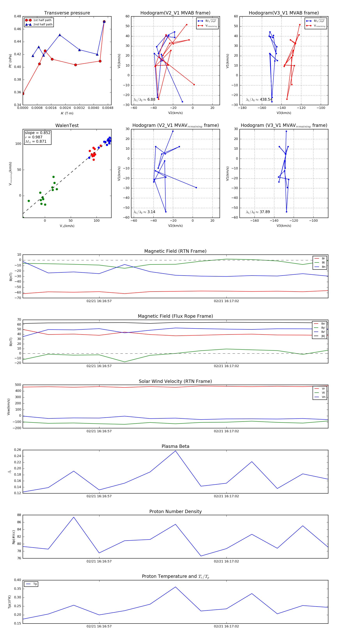Click B/√μ0ρ legend entry in V3_V1 MVAB hodogram
This screenshot has height=644, width=351.
[x=316, y=21]
